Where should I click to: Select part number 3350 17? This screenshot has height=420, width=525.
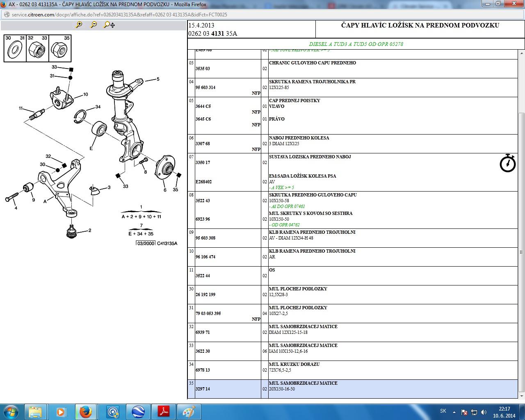point(203,162)
